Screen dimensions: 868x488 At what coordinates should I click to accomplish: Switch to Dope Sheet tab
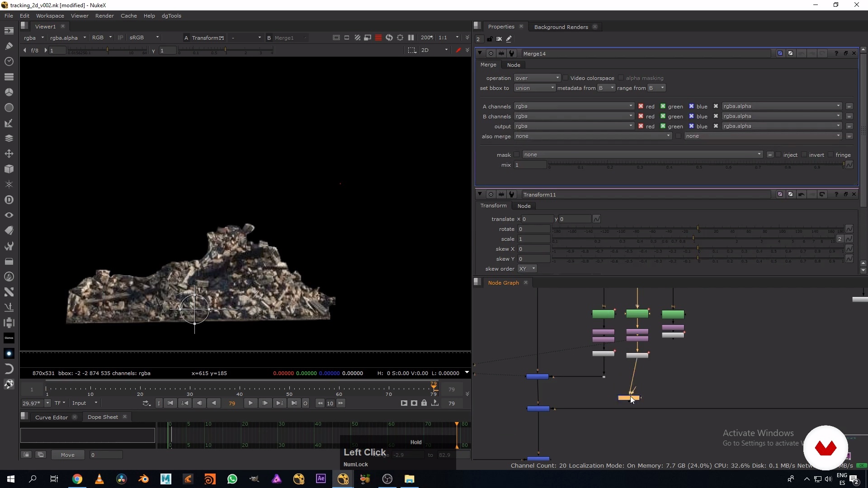103,417
